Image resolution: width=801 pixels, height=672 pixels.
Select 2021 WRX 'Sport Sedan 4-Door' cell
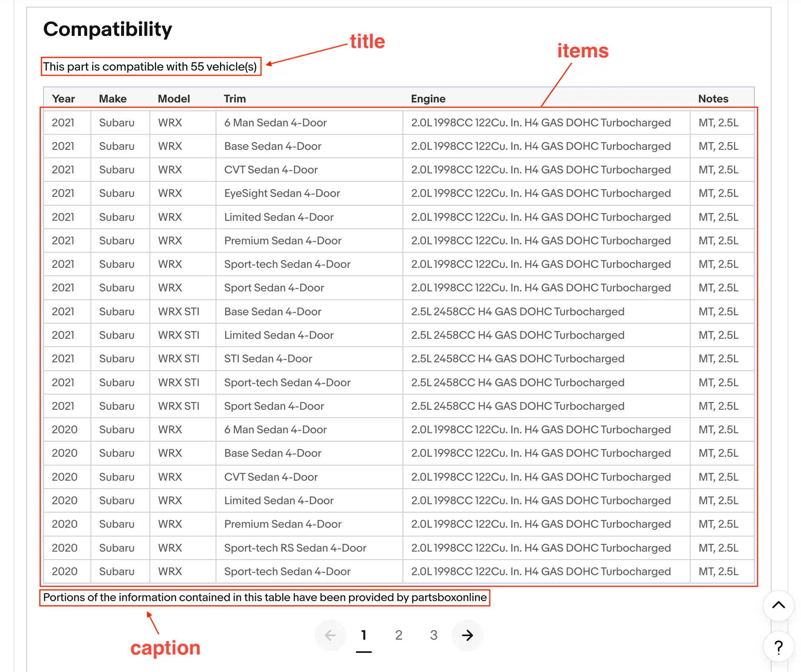pyautogui.click(x=309, y=288)
